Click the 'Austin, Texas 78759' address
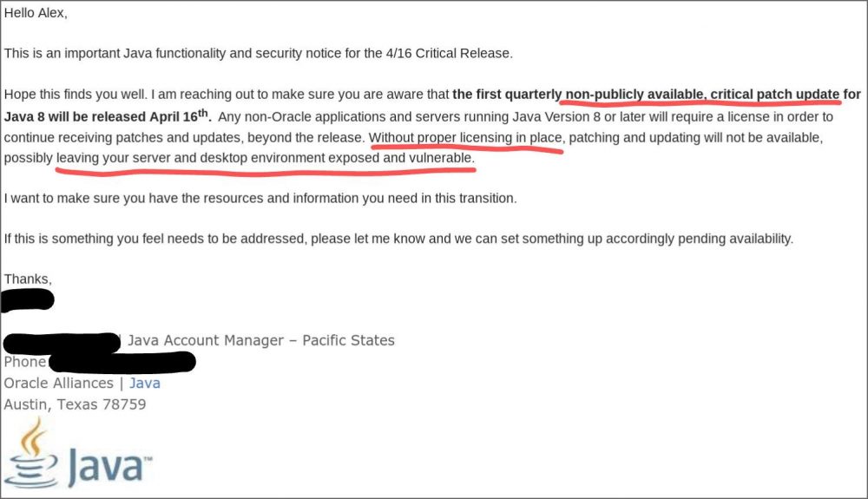The image size is (868, 499). pos(75,405)
